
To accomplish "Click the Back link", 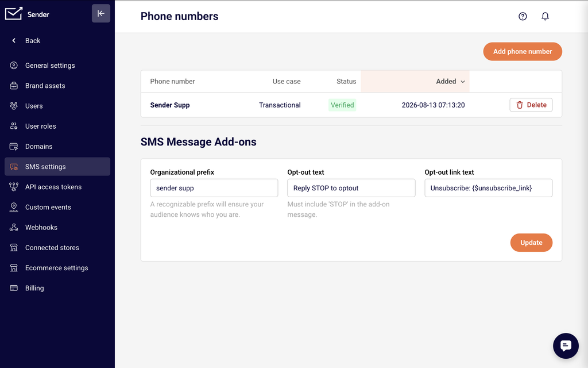I will 33,41.
